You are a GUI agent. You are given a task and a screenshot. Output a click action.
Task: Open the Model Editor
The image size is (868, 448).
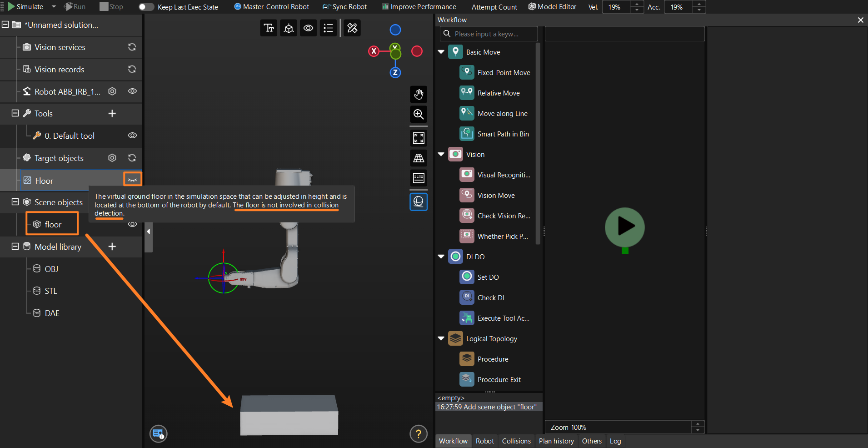pos(552,7)
